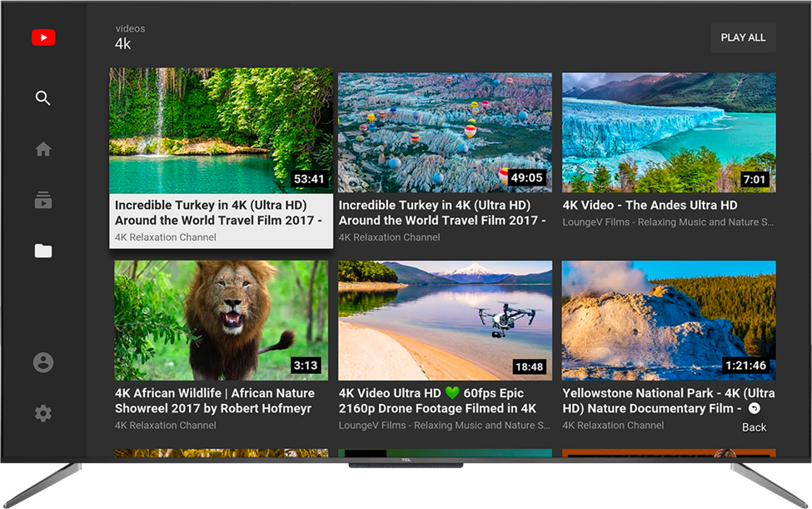Click the Back label text

click(754, 427)
